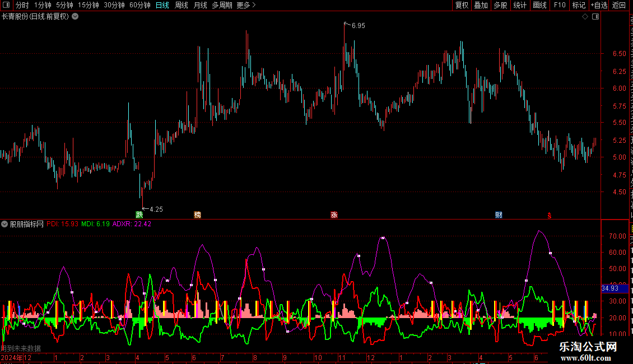Switch to the 月线 monthly chart
Image resolution: width=633 pixels, height=364 pixels.
click(200, 5)
